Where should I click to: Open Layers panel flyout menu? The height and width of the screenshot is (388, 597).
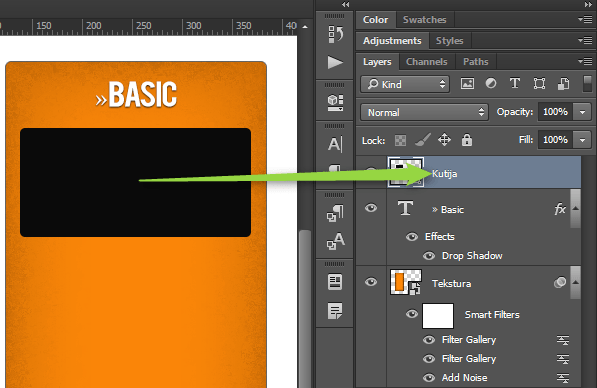pyautogui.click(x=585, y=61)
